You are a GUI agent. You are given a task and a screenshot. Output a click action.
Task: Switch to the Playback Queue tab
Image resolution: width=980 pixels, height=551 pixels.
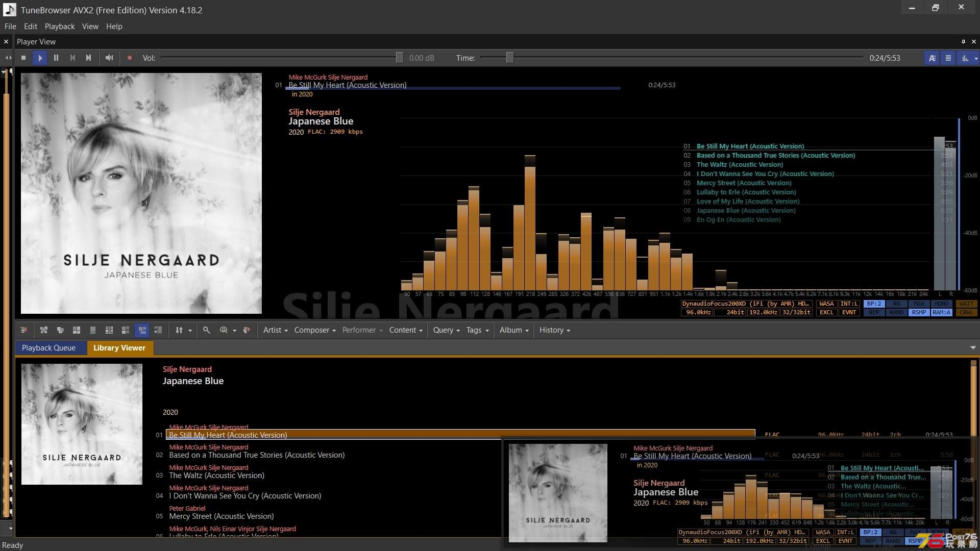48,348
